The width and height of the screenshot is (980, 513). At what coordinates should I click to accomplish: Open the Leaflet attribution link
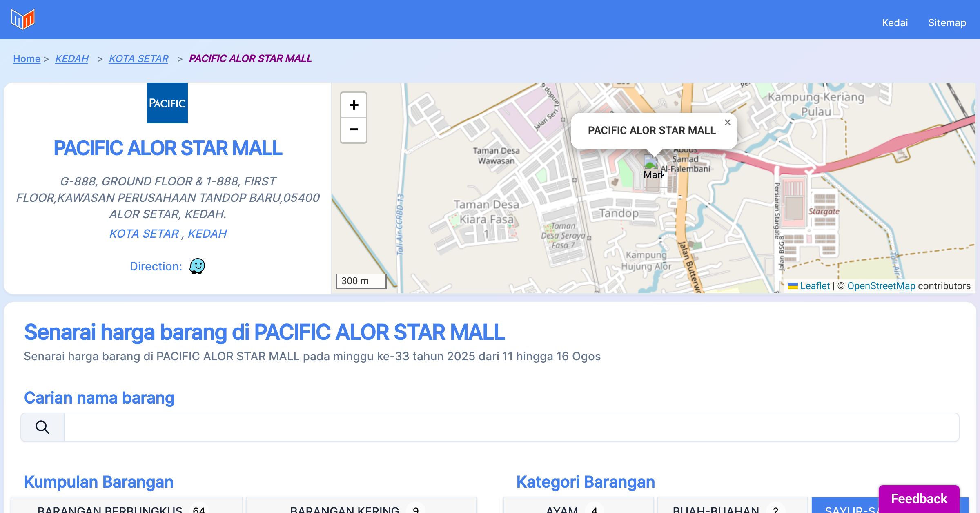pyautogui.click(x=815, y=286)
